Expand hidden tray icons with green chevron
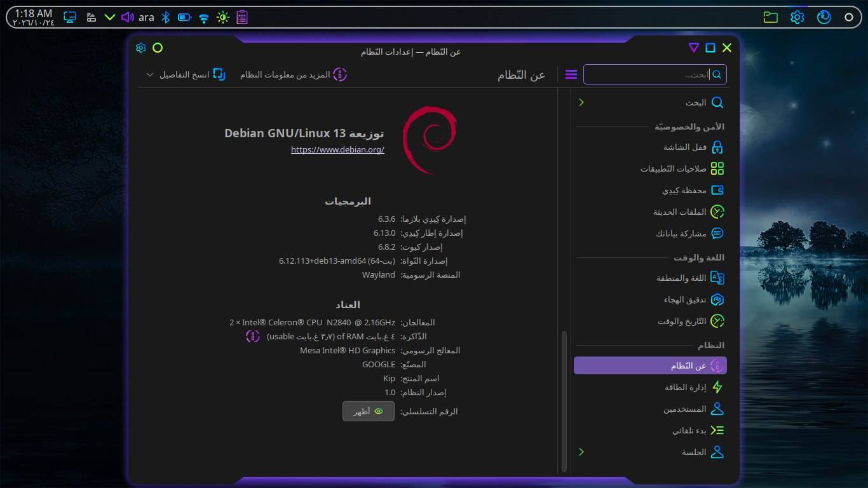The image size is (868, 488). (109, 17)
